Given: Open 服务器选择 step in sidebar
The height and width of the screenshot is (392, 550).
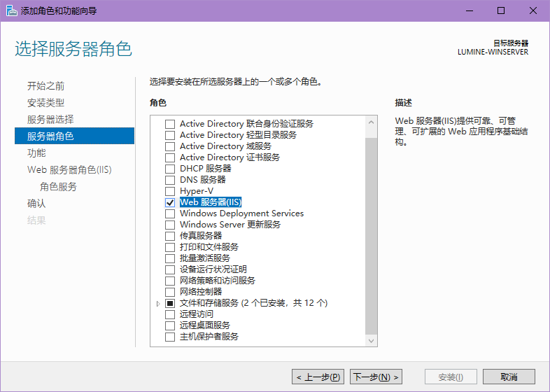Looking at the screenshot, I should click(x=50, y=120).
